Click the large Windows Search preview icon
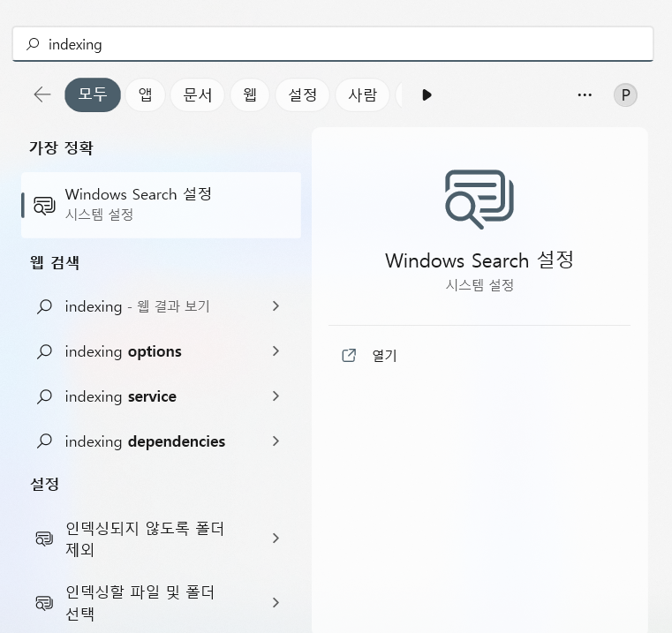The width and height of the screenshot is (672, 633). [479, 199]
